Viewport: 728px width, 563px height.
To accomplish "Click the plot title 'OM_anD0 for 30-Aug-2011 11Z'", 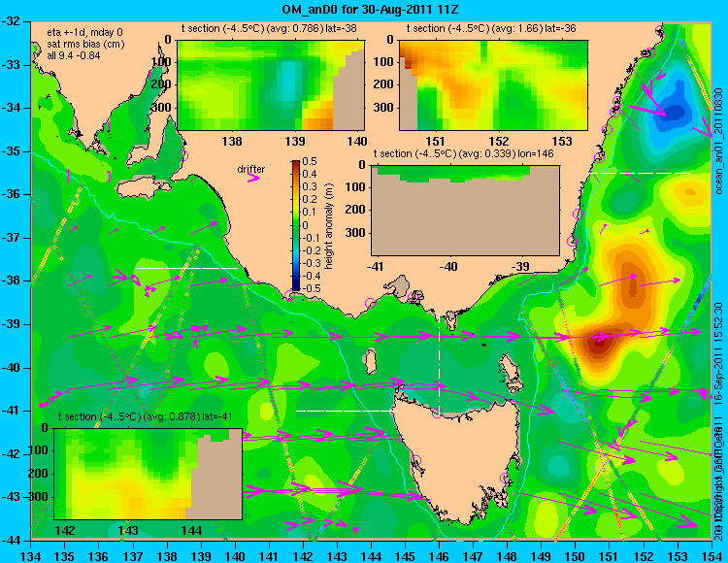I will pyautogui.click(x=370, y=9).
